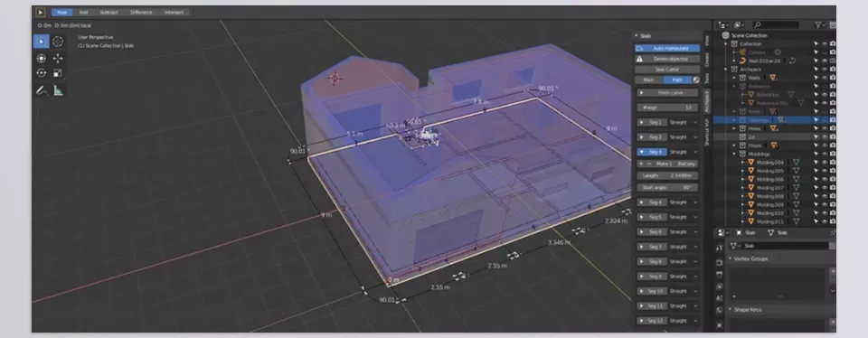Select the Annotate pencil tool

[41, 90]
